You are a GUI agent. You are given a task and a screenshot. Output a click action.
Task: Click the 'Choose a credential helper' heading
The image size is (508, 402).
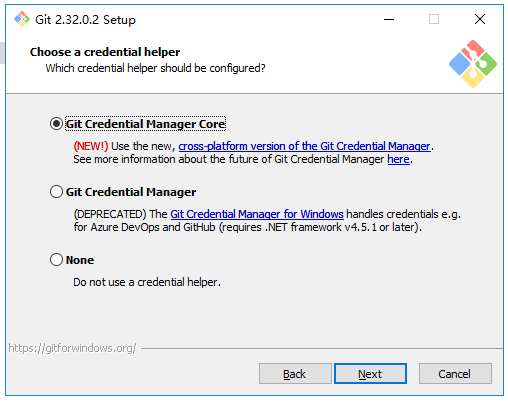[x=105, y=52]
